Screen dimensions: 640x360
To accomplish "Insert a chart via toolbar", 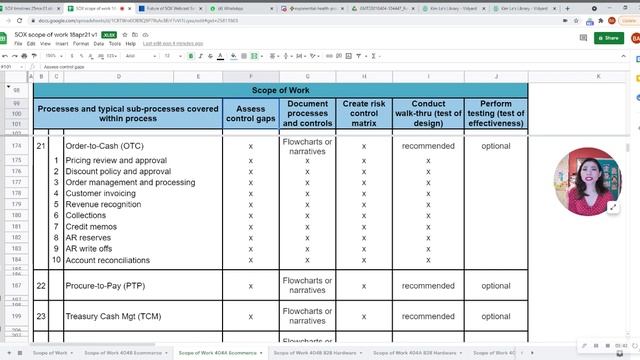I will pyautogui.click(x=349, y=56).
